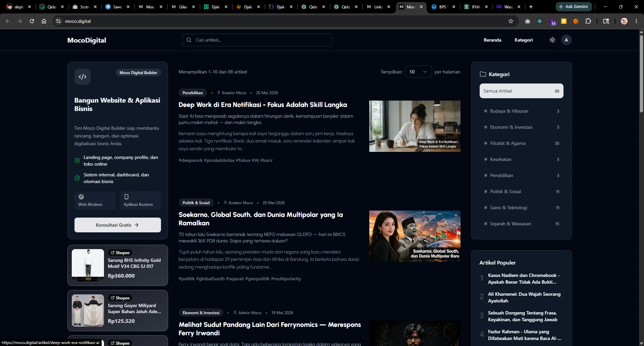Viewport: 644px width, 346px height.
Task: Click the Aplikasi Kustom tile
Action: 140,200
